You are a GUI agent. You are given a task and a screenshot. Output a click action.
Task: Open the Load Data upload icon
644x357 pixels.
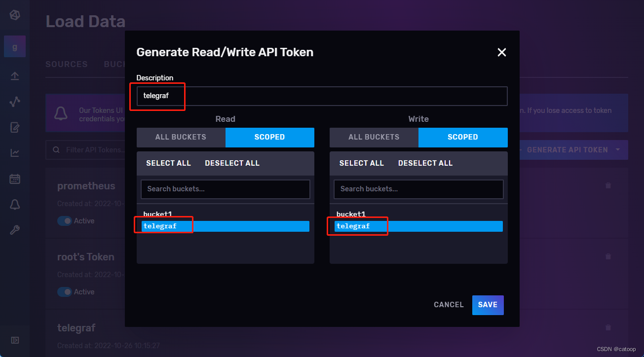(15, 75)
